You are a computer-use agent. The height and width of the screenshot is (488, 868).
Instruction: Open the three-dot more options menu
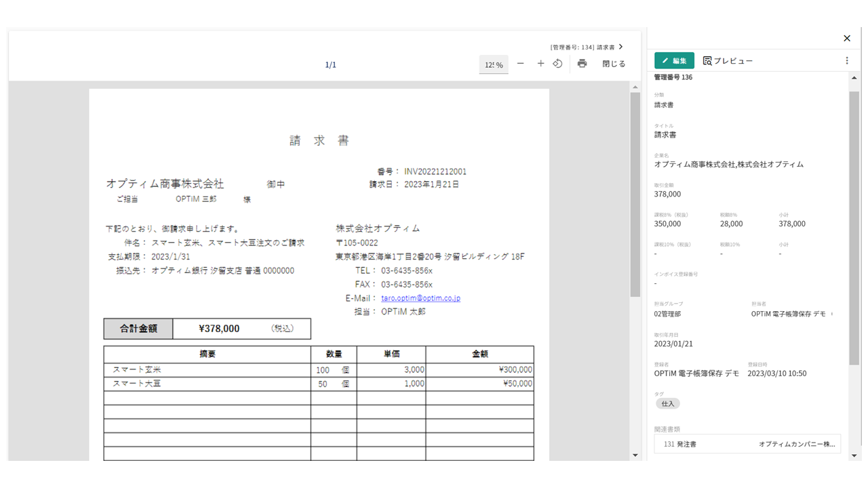[x=846, y=61]
